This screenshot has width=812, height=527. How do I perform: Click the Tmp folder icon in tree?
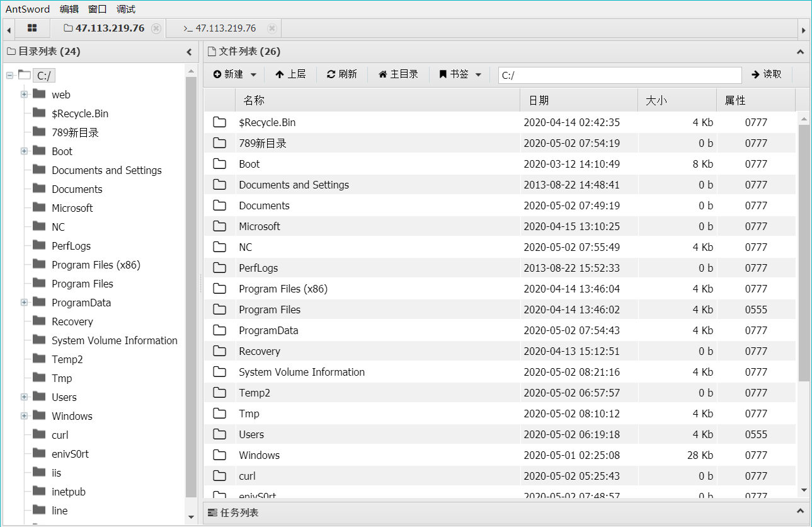39,378
